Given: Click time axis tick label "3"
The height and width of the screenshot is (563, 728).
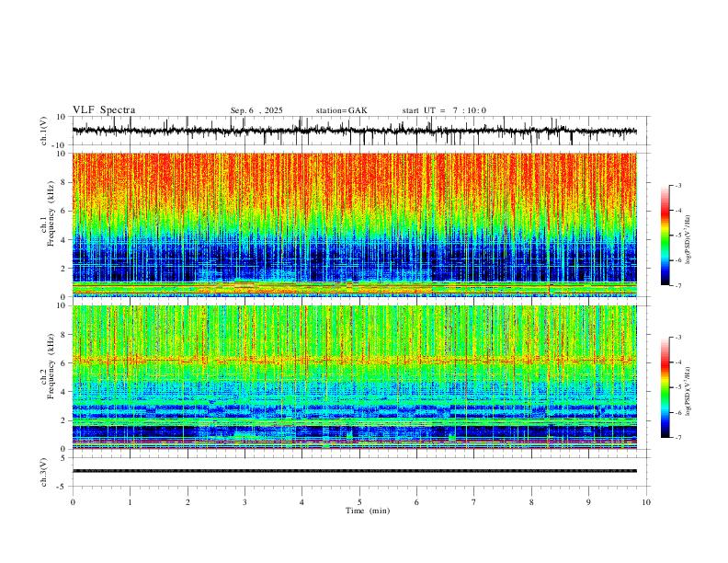Looking at the screenshot, I should click(245, 502).
